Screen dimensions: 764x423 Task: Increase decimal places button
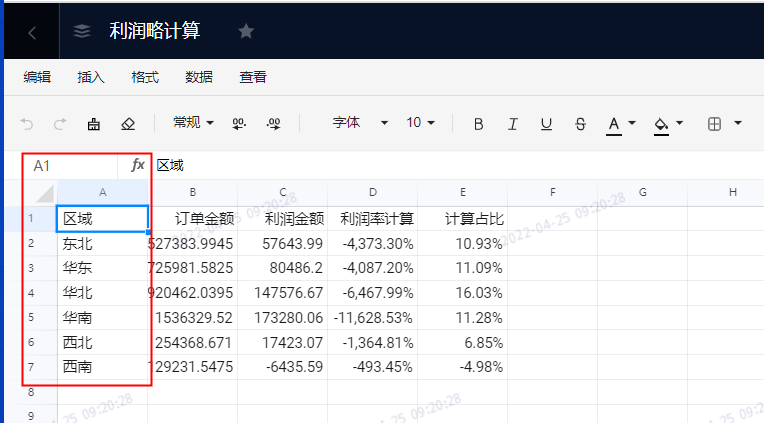[273, 124]
